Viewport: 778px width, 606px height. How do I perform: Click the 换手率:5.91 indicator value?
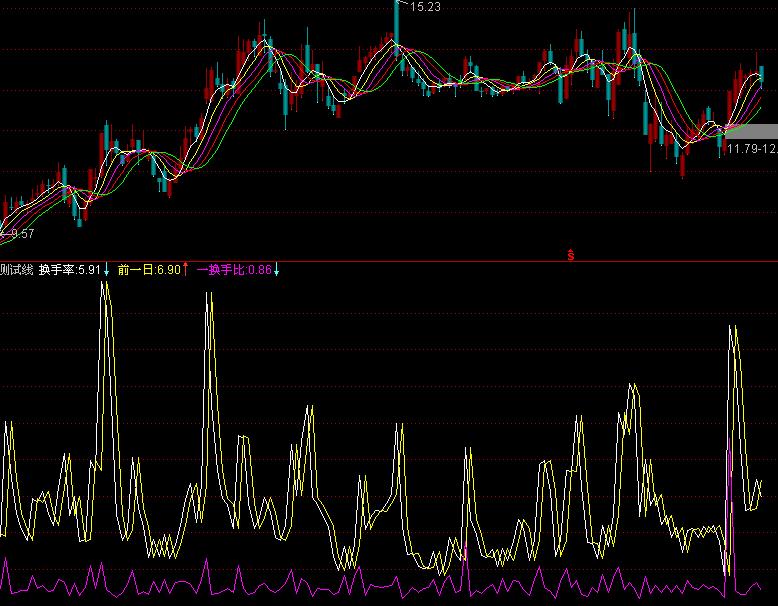tap(69, 270)
